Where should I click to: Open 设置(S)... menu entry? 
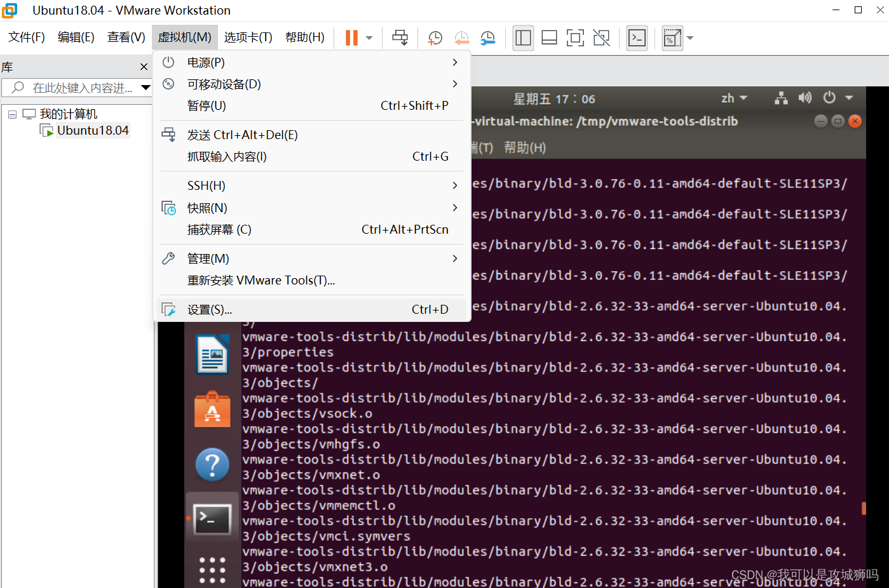tap(311, 309)
